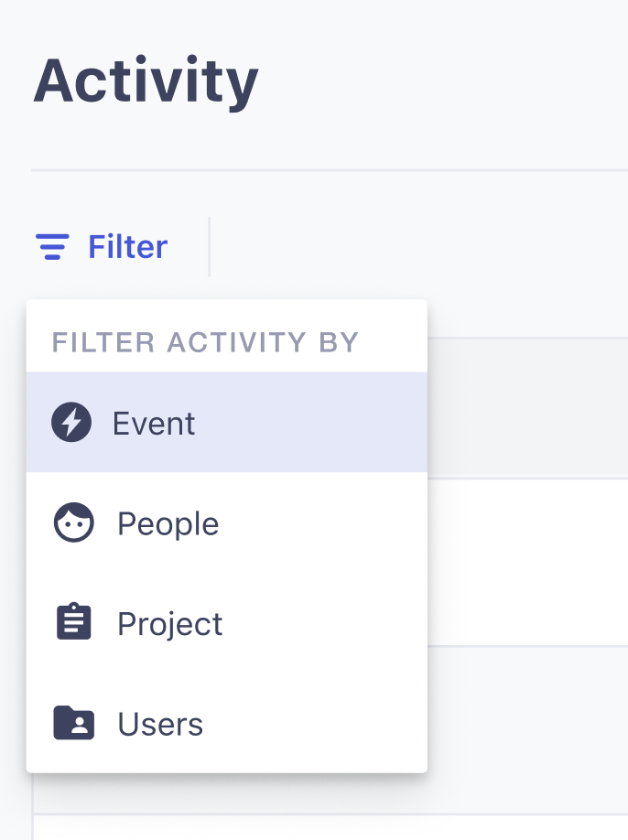The height and width of the screenshot is (840, 628).
Task: Click the Users folder-person icon
Action: [74, 722]
